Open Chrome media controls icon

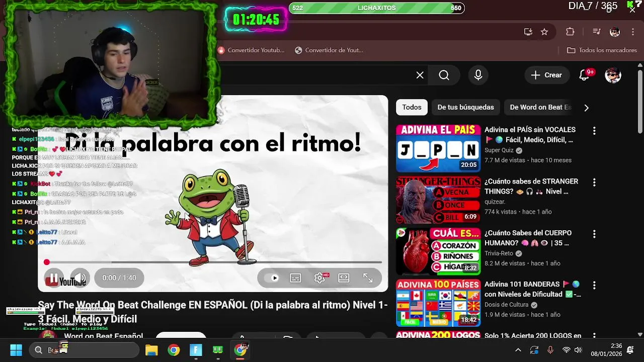(597, 32)
